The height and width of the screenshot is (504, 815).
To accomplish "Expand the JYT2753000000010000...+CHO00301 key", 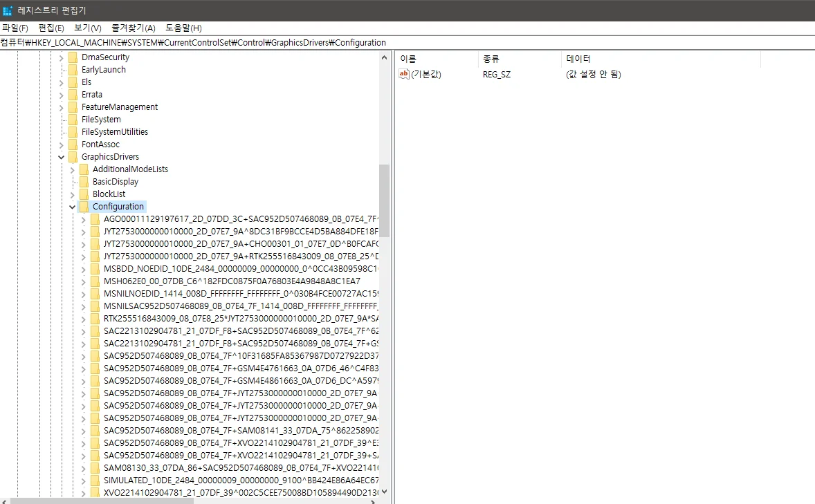I will coord(83,244).
